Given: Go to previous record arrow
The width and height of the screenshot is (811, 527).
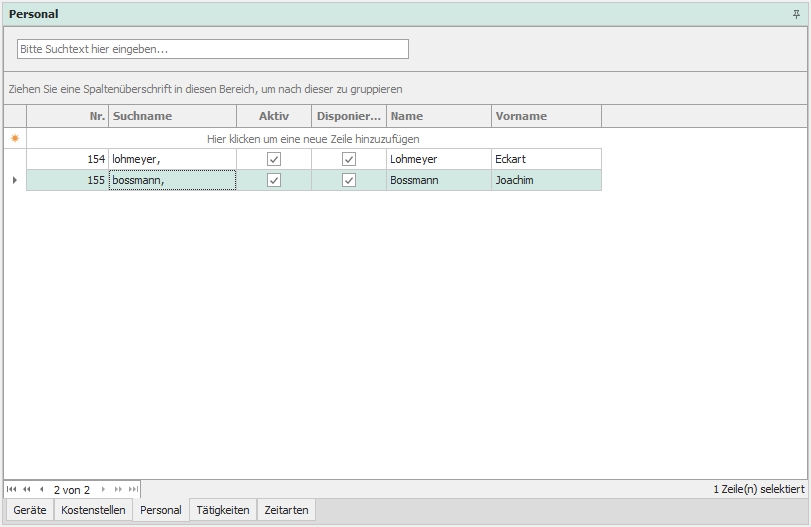Looking at the screenshot, I should 41,490.
